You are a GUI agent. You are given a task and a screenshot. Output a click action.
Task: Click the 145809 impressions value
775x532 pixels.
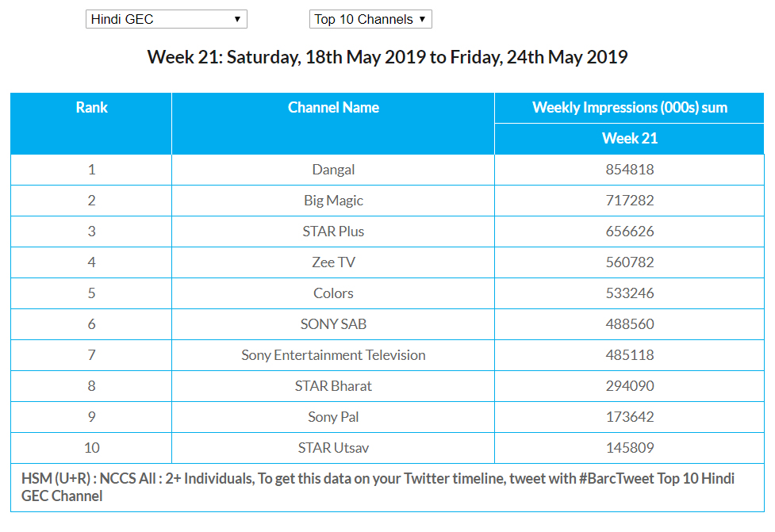click(629, 448)
